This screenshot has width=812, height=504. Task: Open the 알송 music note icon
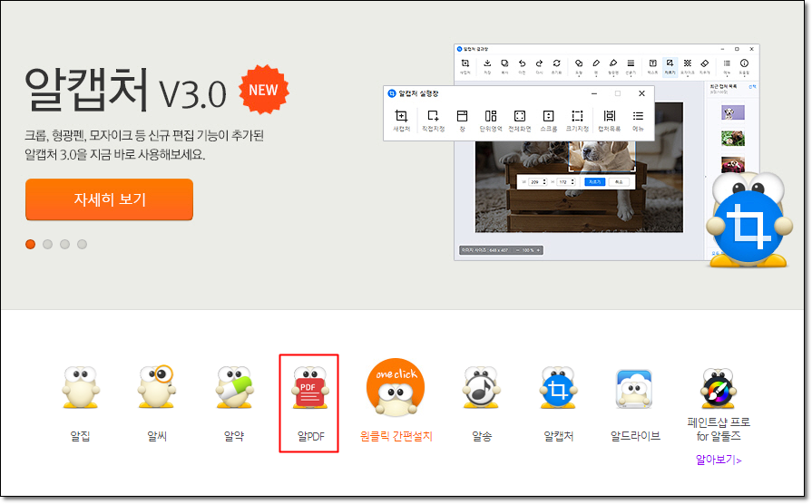[481, 388]
